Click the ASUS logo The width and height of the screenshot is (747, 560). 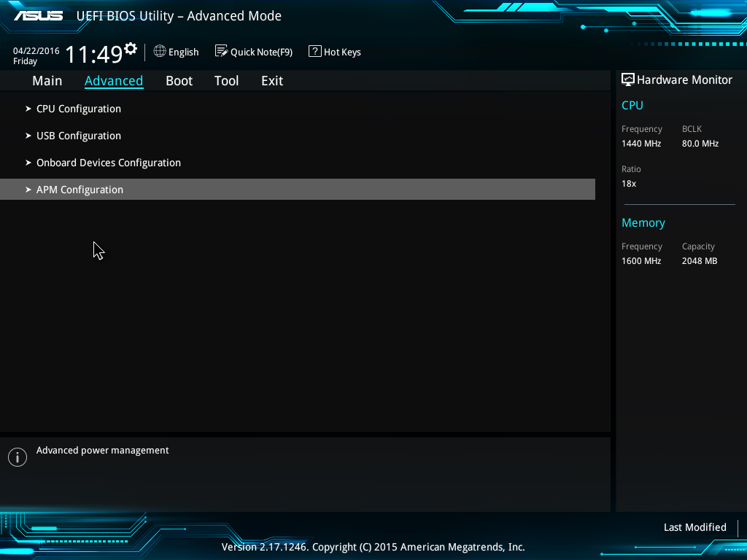click(39, 16)
